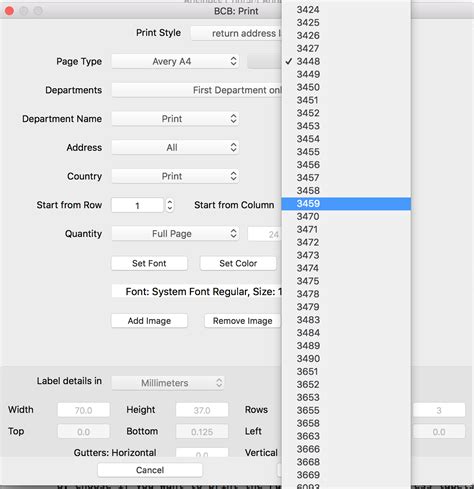This screenshot has height=489, width=474.
Task: Choose 3453 in the label menu
Action: coord(346,126)
